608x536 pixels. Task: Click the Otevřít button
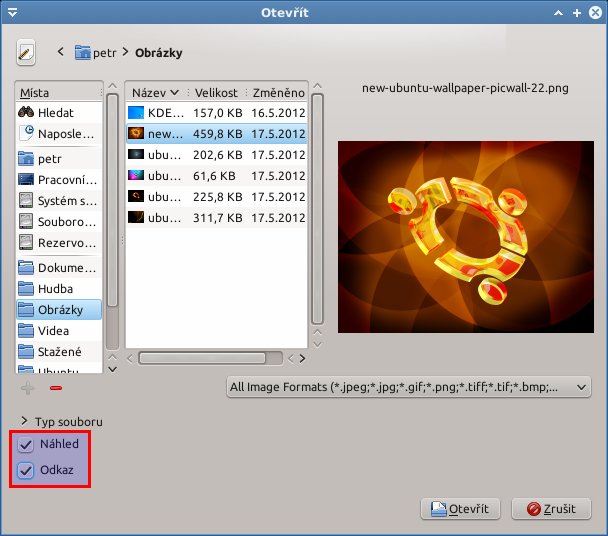tap(460, 509)
